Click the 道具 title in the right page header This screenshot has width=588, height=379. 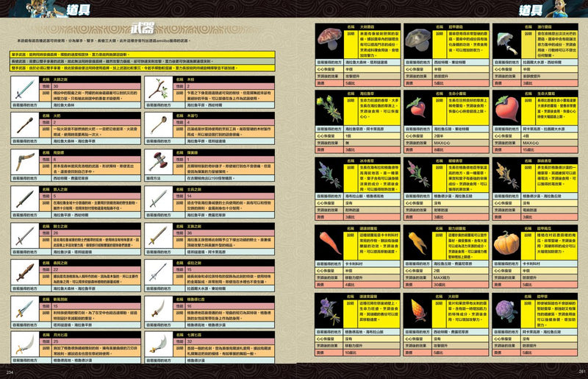pyautogui.click(x=530, y=10)
